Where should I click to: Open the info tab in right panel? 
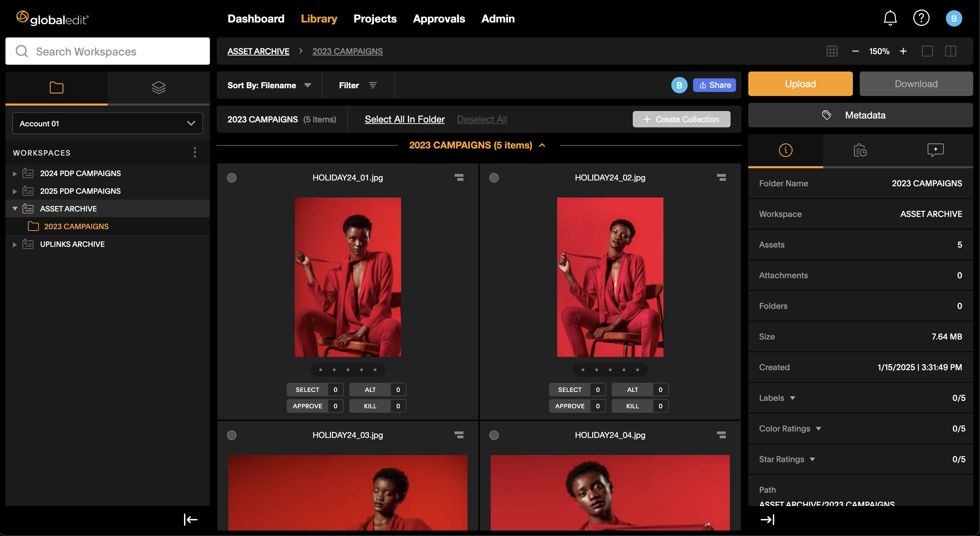tap(785, 150)
